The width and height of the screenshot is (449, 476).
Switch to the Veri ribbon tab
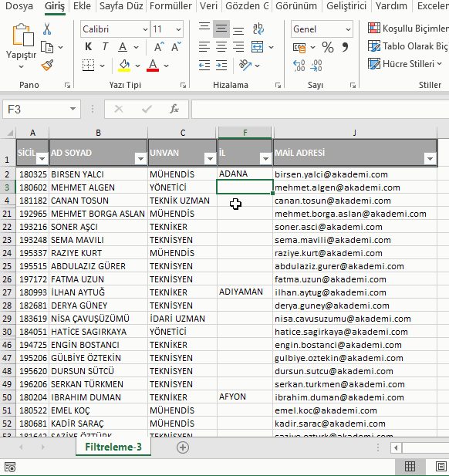click(208, 5)
